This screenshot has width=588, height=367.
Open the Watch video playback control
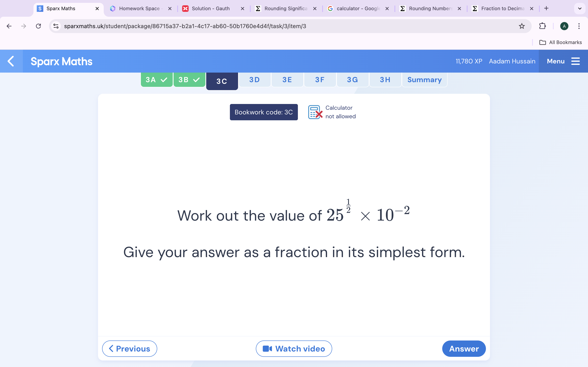[x=294, y=348]
